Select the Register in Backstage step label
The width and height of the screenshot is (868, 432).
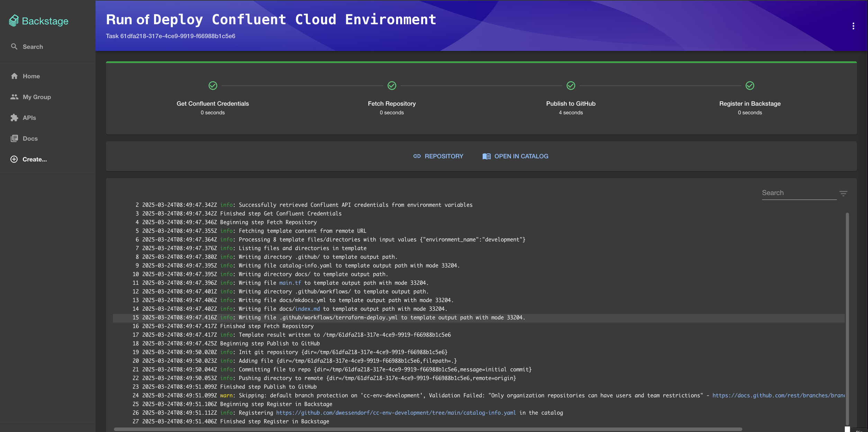750,104
